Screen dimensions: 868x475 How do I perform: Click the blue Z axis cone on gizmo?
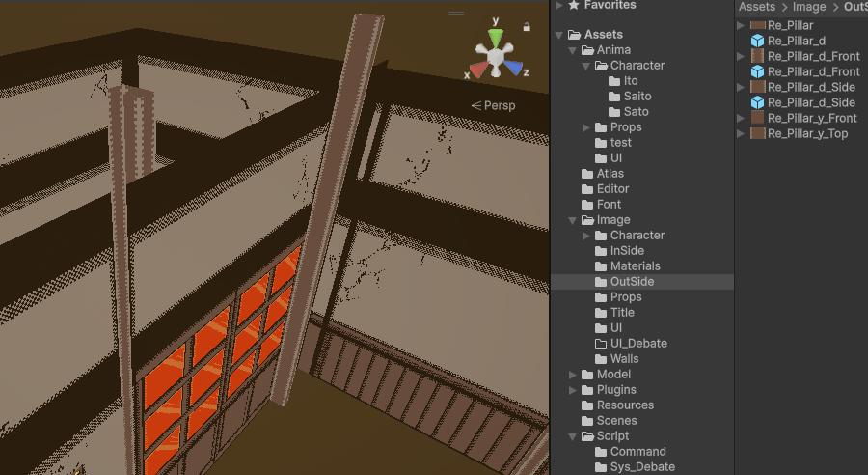coord(514,68)
